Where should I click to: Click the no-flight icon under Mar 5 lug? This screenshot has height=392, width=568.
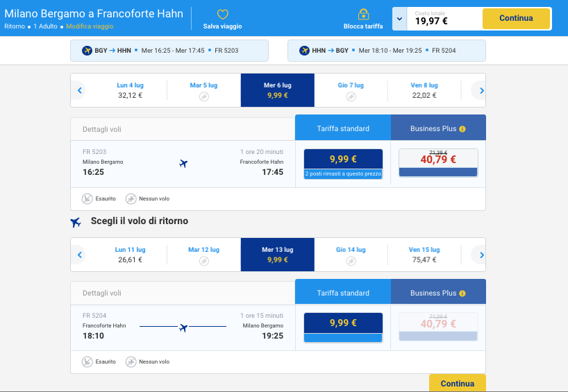pos(203,96)
